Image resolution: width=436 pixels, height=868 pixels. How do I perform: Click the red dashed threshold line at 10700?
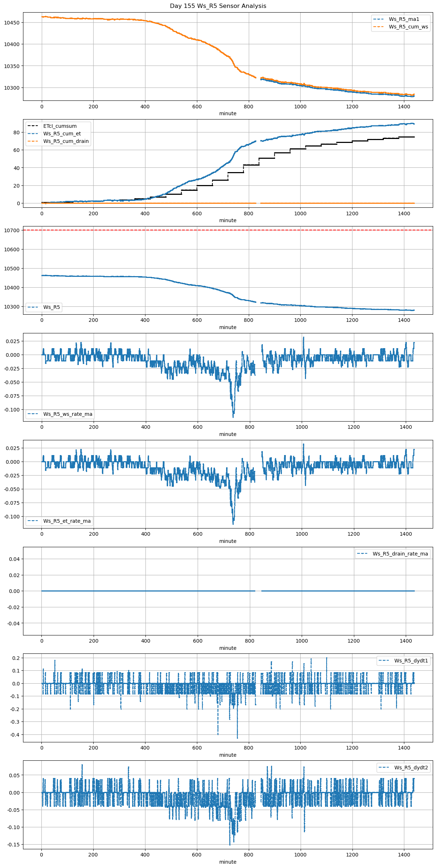(228, 230)
